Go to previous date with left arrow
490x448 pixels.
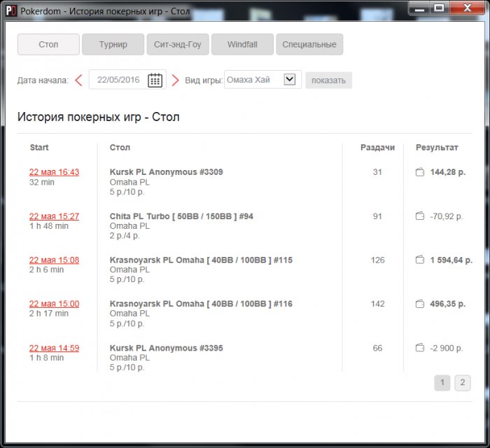[x=78, y=80]
